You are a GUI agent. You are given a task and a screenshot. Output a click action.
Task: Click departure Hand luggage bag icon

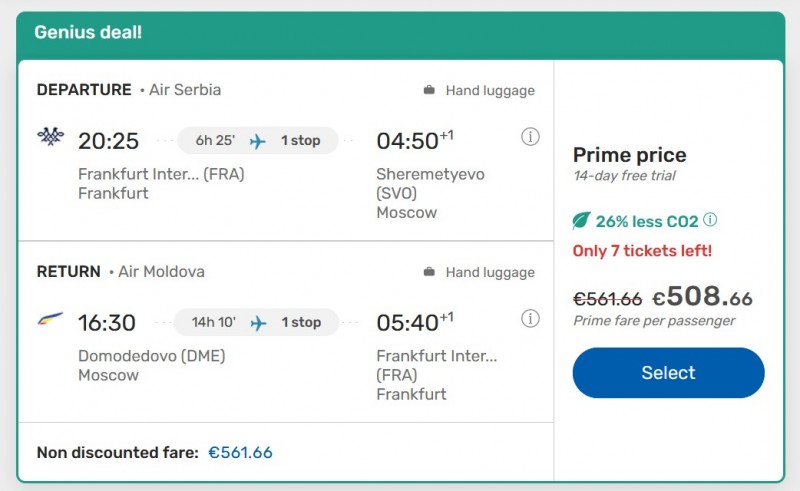pos(429,90)
